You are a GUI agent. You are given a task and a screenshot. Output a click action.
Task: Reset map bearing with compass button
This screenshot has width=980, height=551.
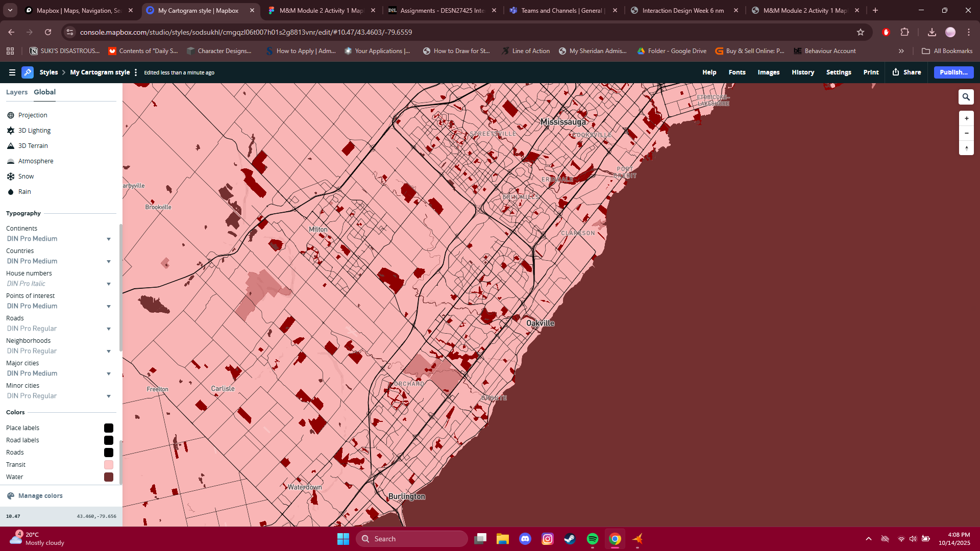coord(966,148)
